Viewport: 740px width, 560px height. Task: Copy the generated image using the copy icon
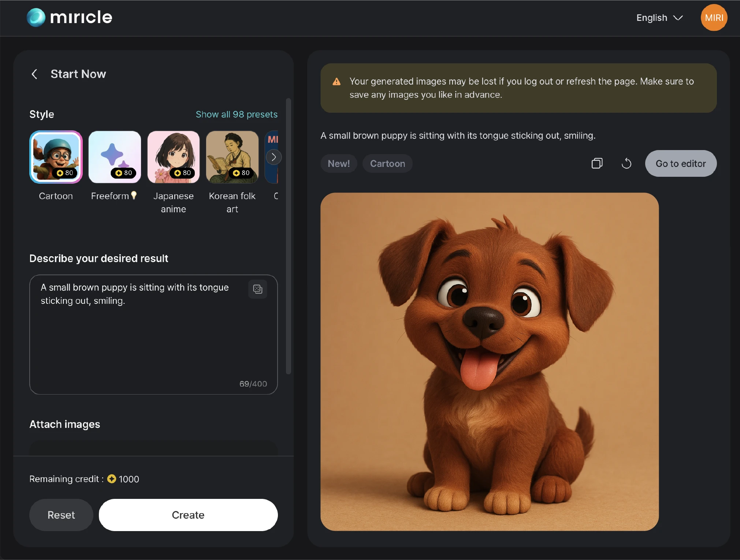[596, 163]
